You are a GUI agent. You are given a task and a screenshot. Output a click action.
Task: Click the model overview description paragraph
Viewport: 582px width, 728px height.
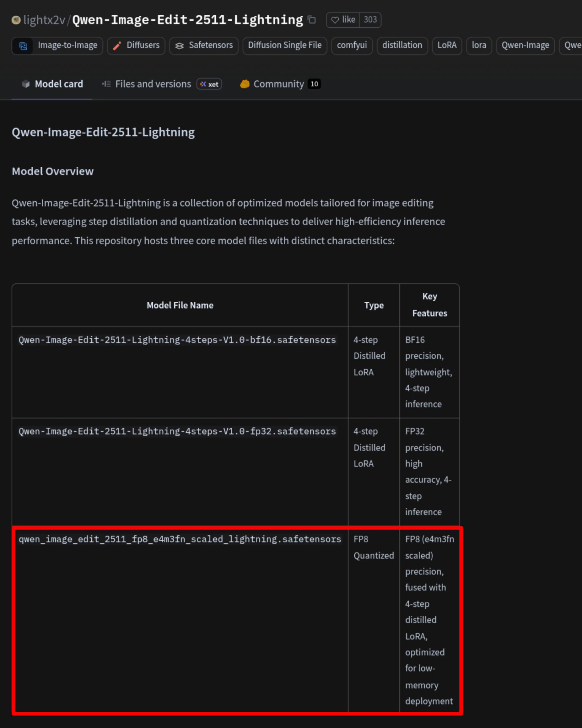(228, 222)
